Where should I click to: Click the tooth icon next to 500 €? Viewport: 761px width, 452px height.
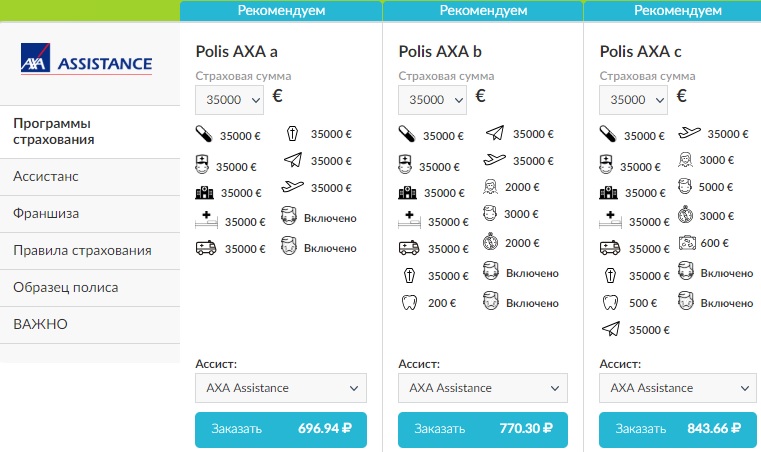pos(608,302)
